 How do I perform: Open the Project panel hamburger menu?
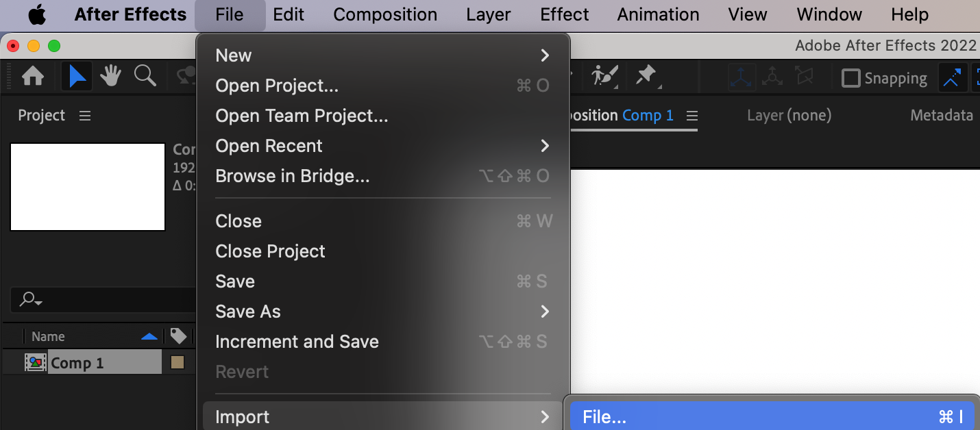pyautogui.click(x=85, y=116)
